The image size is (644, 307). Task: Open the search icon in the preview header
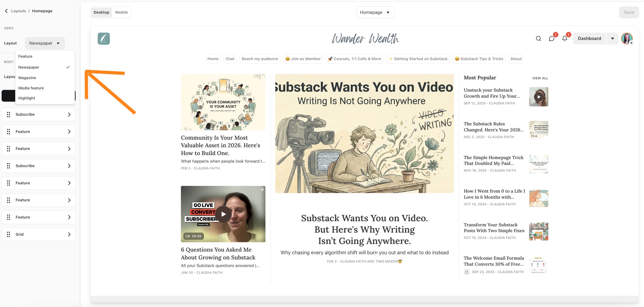(x=538, y=38)
